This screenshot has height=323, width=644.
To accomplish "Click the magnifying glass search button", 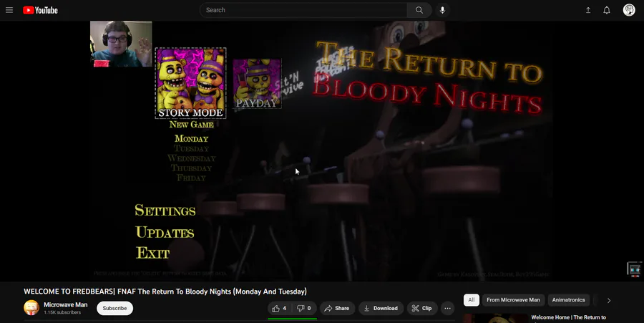I will pyautogui.click(x=419, y=10).
